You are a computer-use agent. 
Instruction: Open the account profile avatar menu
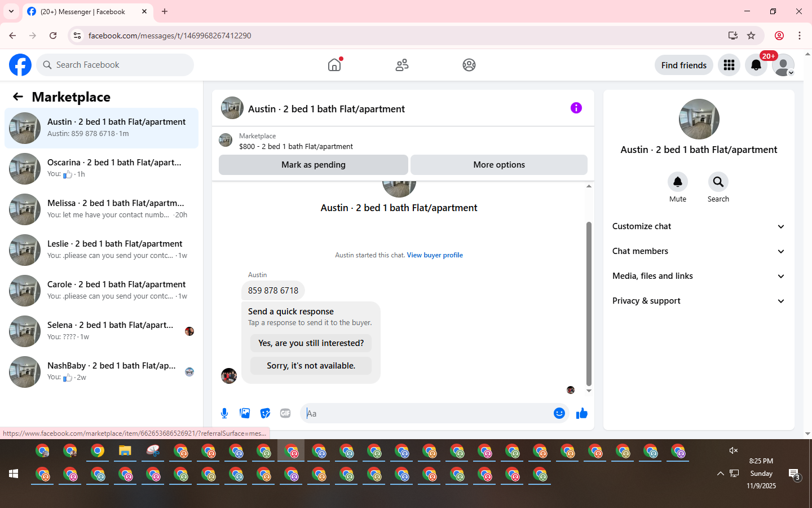783,65
